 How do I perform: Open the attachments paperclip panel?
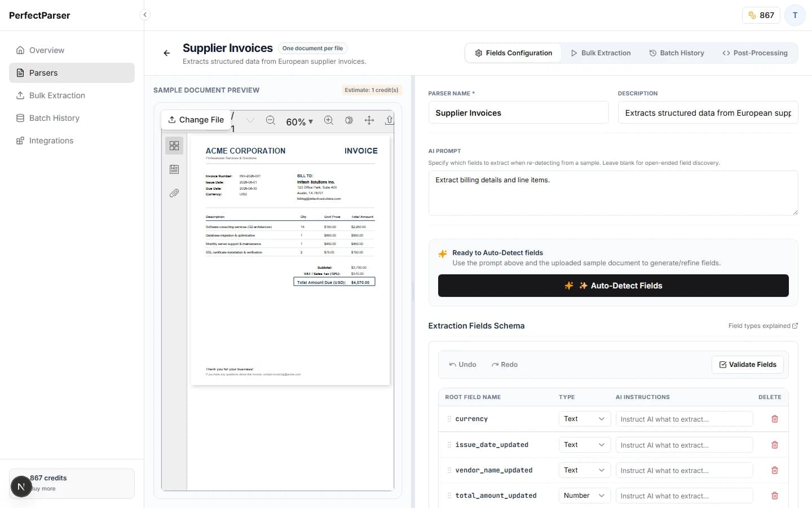(174, 193)
